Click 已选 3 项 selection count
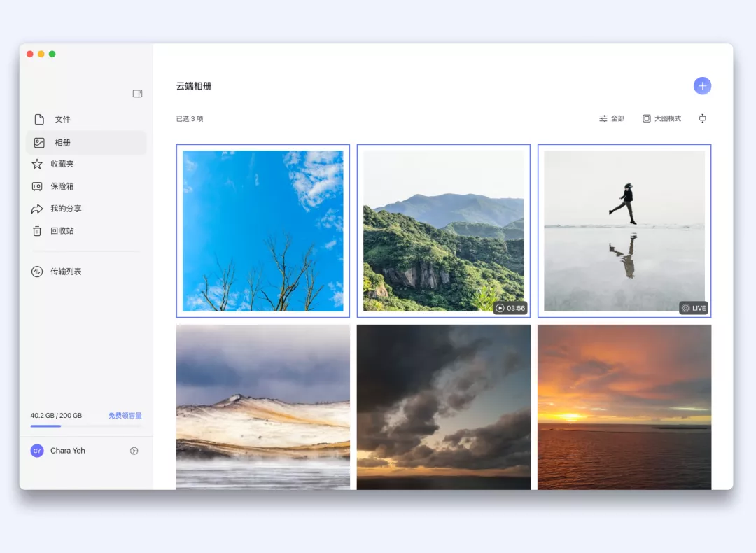This screenshot has height=553, width=756. pyautogui.click(x=190, y=118)
